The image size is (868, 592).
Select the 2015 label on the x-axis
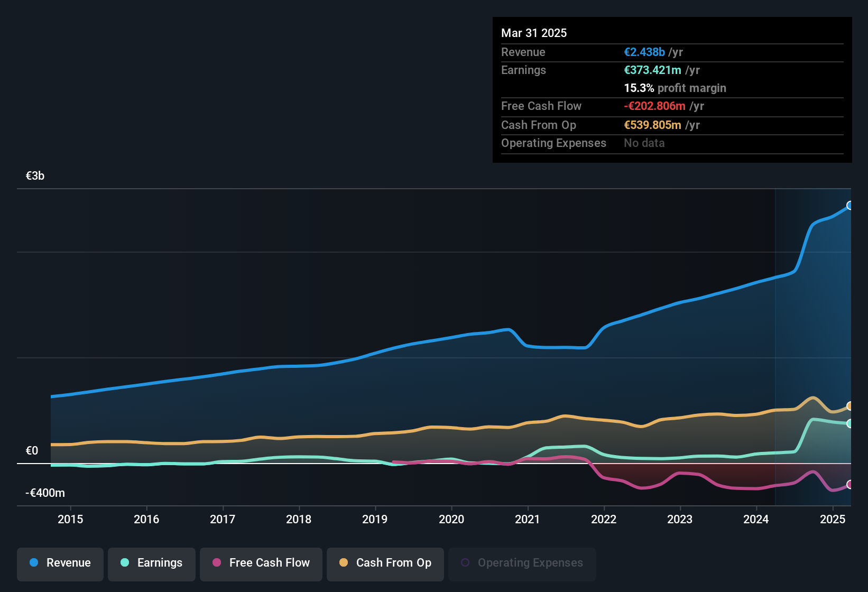(70, 519)
